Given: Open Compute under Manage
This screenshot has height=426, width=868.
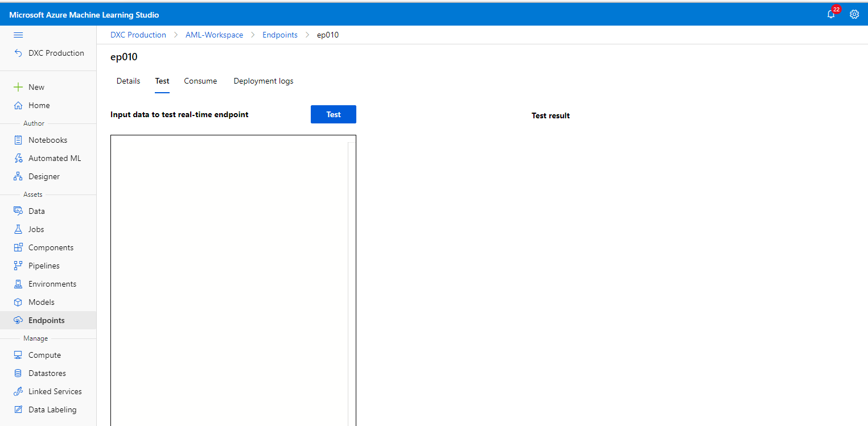Looking at the screenshot, I should click(44, 355).
